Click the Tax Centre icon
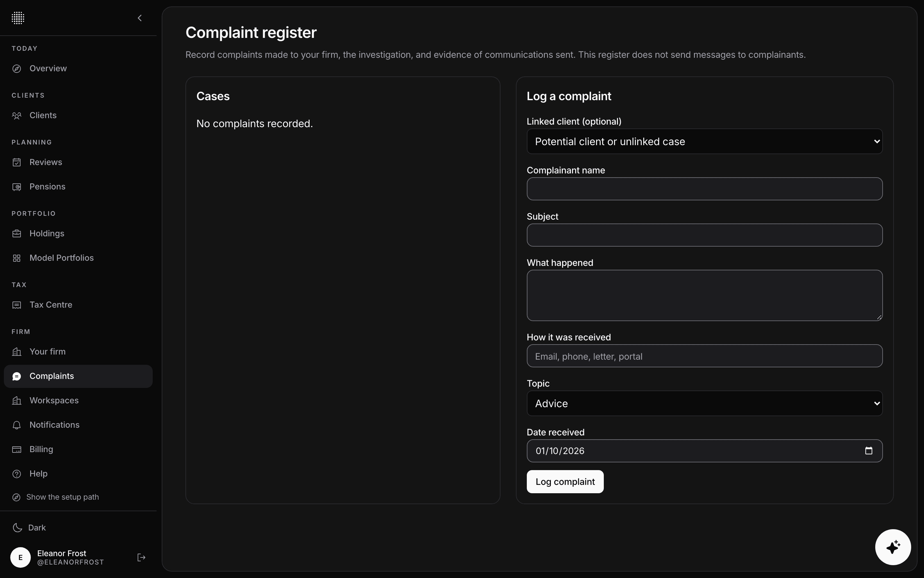924x578 pixels. [x=16, y=305]
